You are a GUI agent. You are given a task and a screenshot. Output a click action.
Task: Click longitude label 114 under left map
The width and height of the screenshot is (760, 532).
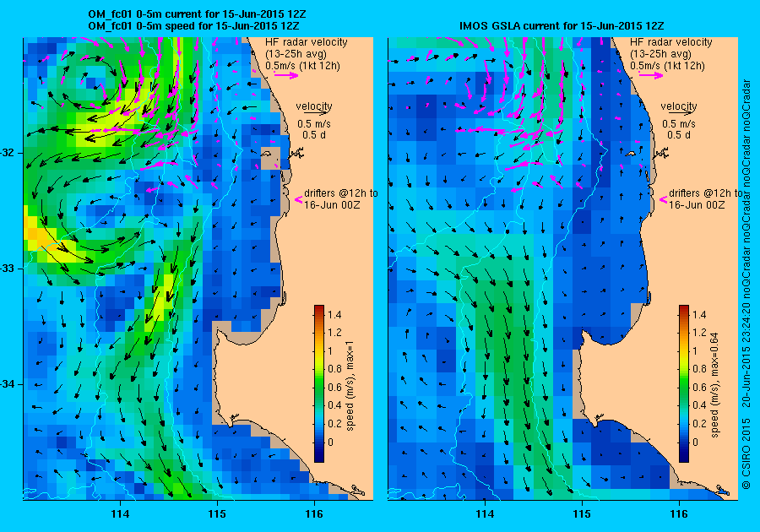[x=120, y=513]
